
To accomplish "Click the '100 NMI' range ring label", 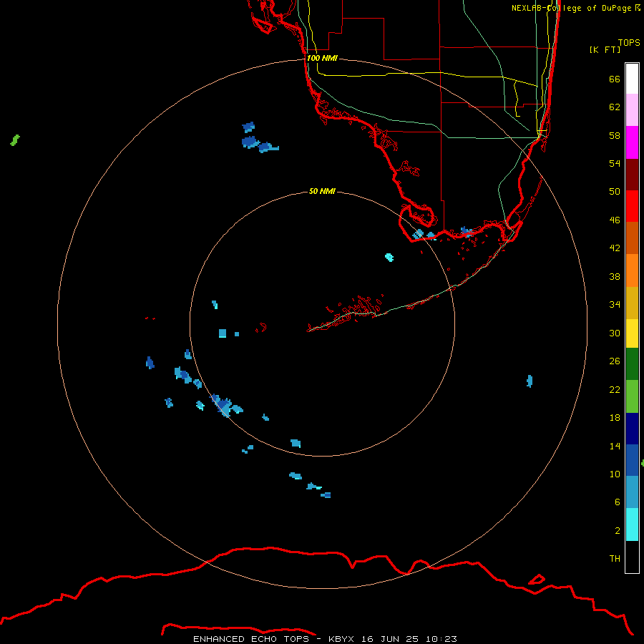I will (x=322, y=58).
